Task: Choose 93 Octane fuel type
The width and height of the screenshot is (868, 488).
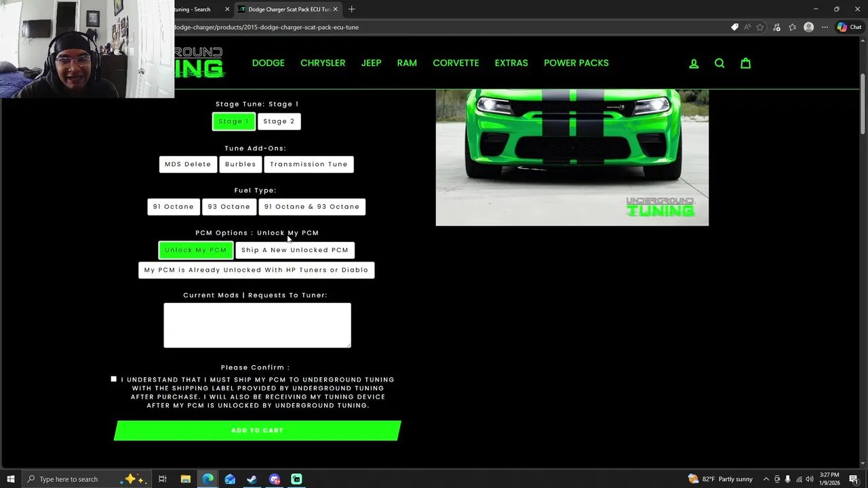Action: pos(229,207)
